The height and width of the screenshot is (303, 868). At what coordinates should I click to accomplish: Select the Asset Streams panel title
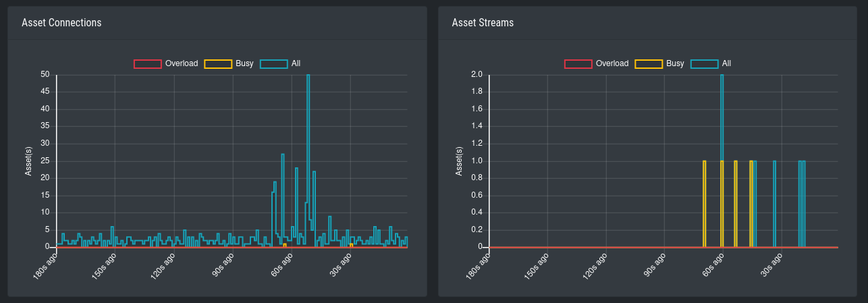point(483,22)
